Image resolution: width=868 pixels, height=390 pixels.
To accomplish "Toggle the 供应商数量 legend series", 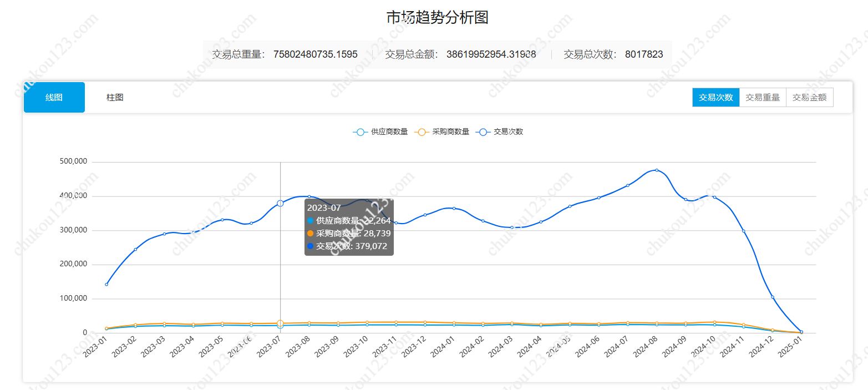I will 380,132.
